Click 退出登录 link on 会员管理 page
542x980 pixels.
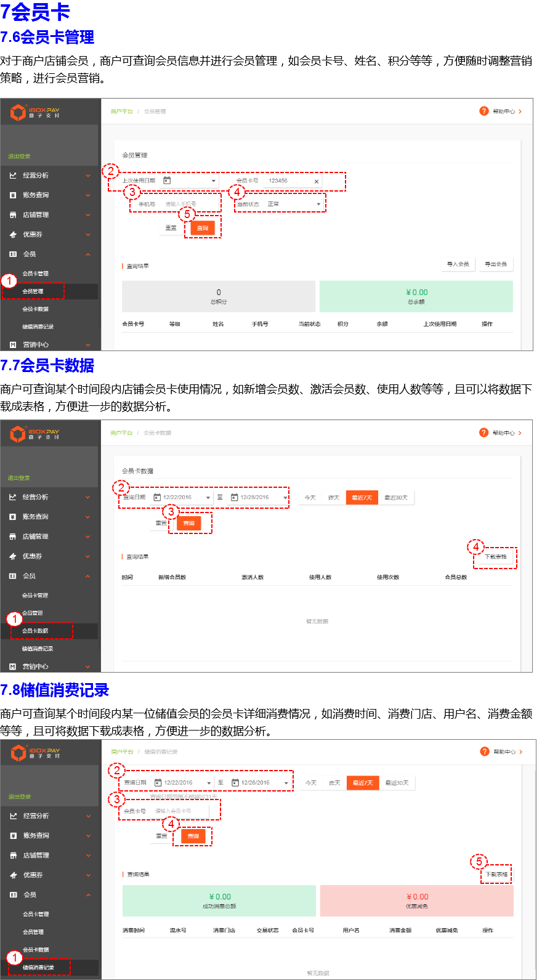coord(19,156)
